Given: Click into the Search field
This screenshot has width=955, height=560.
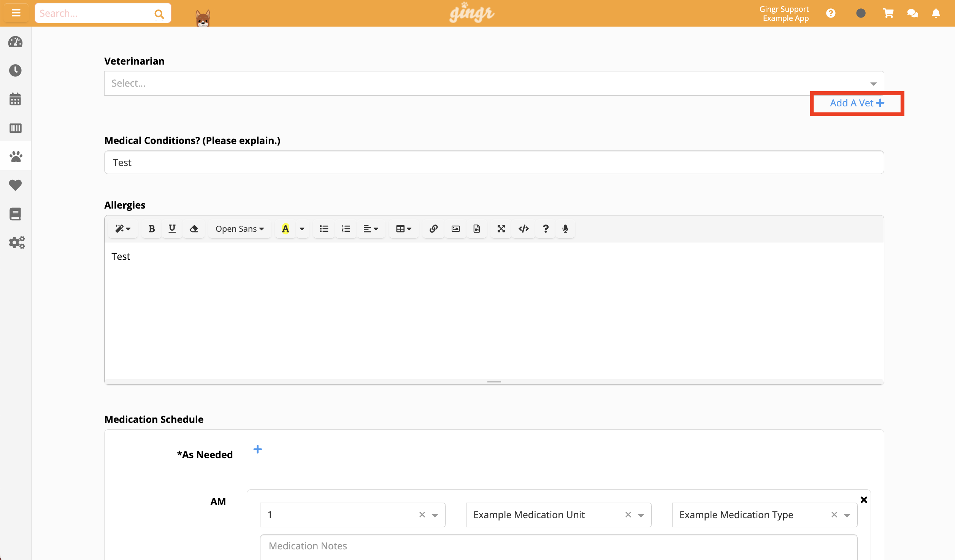Looking at the screenshot, I should click(x=95, y=13).
